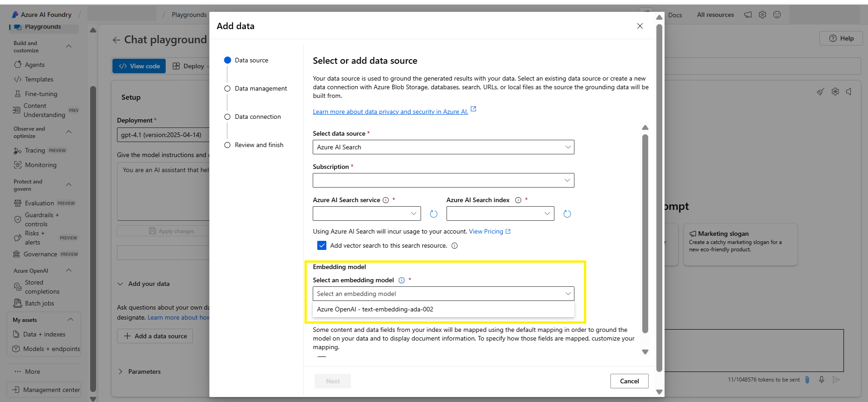Click the clear chat broom icon
The width and height of the screenshot is (868, 402).
click(x=821, y=92)
